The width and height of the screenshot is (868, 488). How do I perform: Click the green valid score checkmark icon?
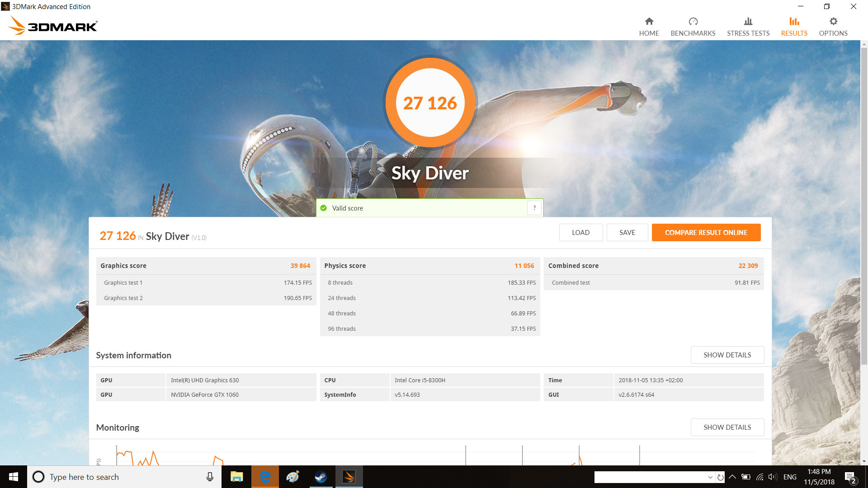coord(323,208)
